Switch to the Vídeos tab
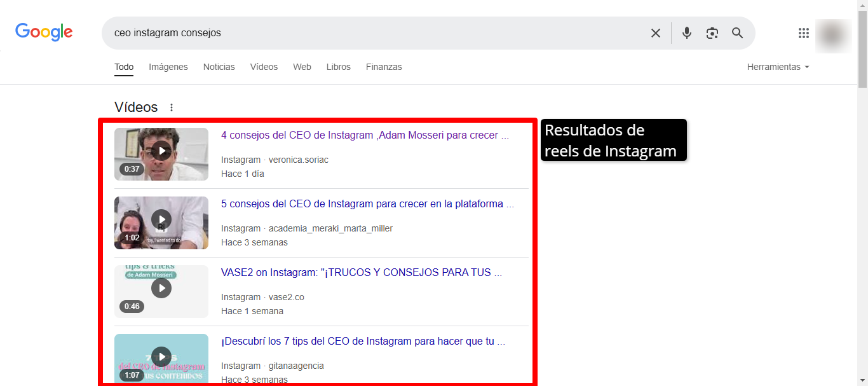Image resolution: width=868 pixels, height=386 pixels. (x=264, y=67)
